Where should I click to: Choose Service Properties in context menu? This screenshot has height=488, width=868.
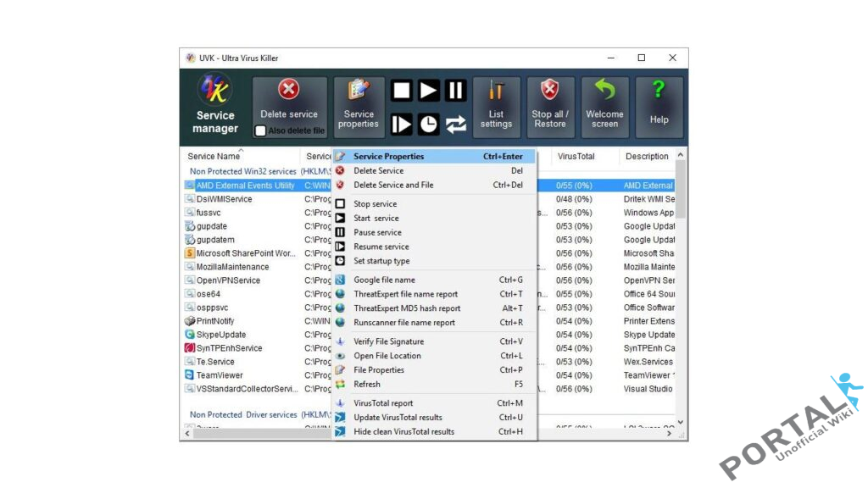click(x=435, y=157)
